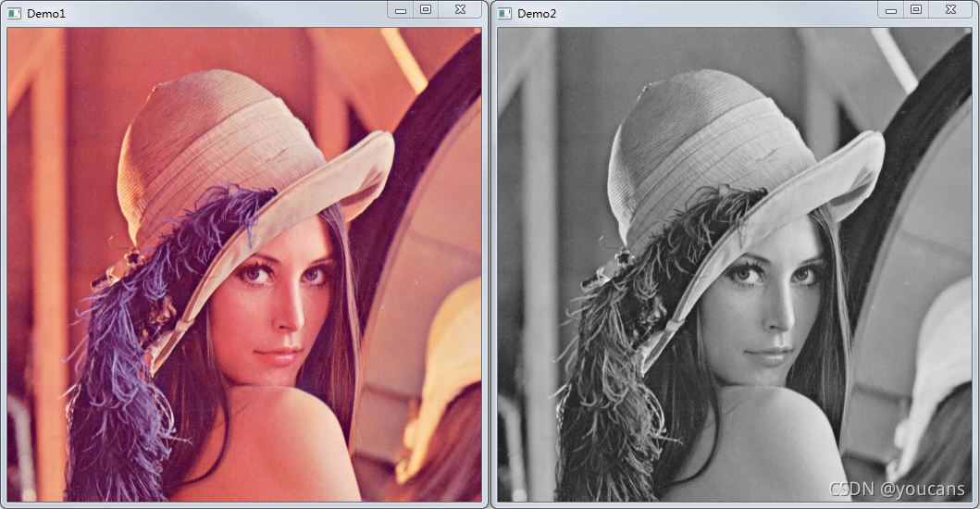The image size is (980, 509).
Task: Click the Demo2 title text
Action: pos(537,14)
